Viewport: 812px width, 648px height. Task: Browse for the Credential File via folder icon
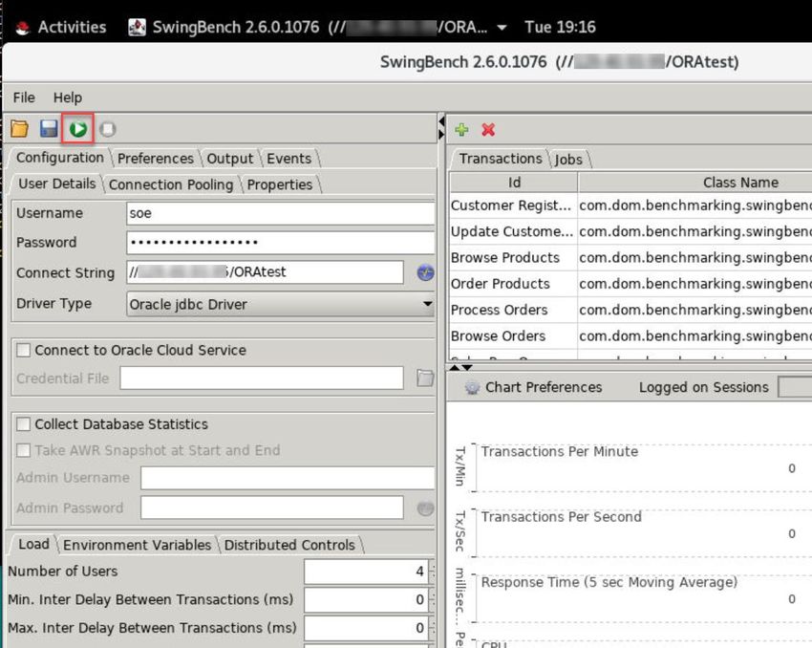tap(425, 378)
